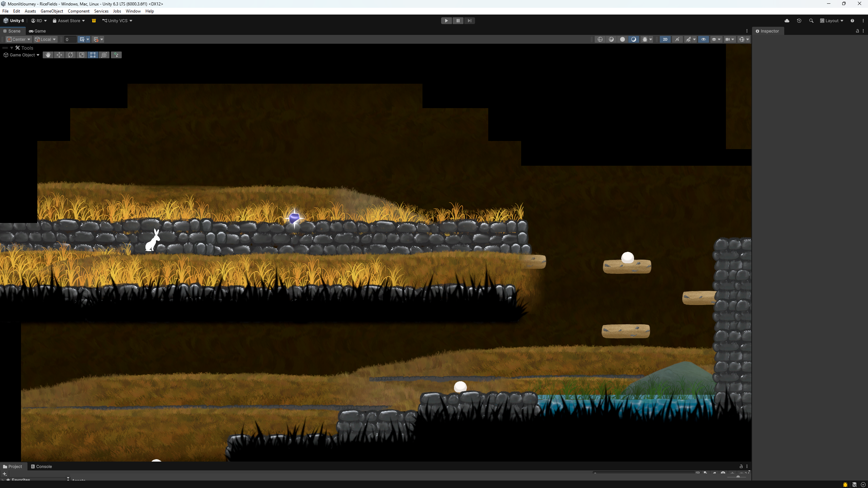Switch to Wireframe draw mode
868x488 pixels.
pos(600,39)
